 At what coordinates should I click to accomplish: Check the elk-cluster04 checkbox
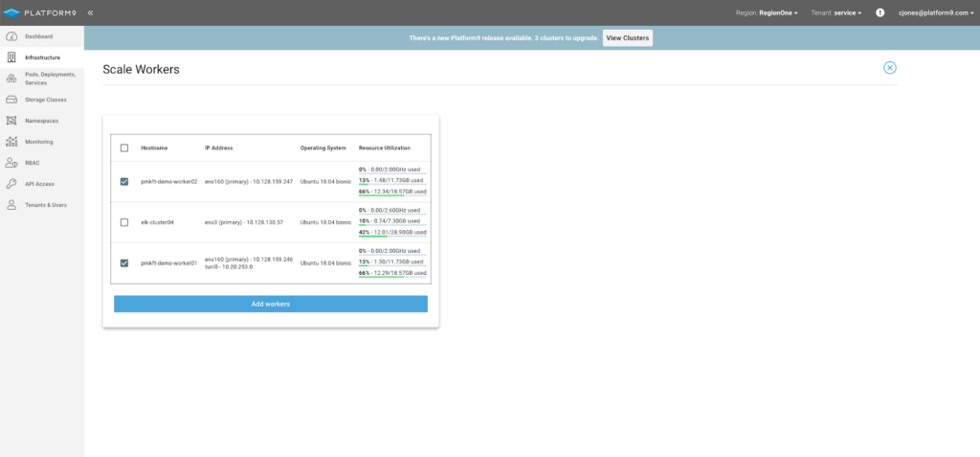124,222
